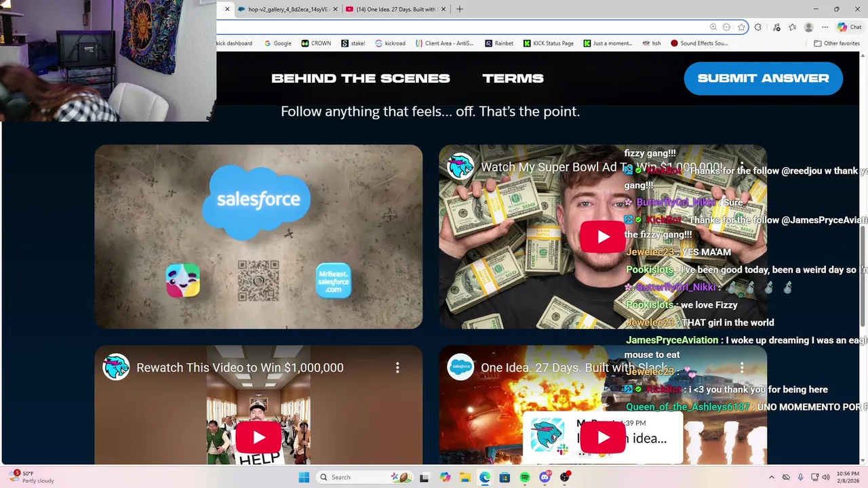Click the Rewatch This Video title

(240, 367)
